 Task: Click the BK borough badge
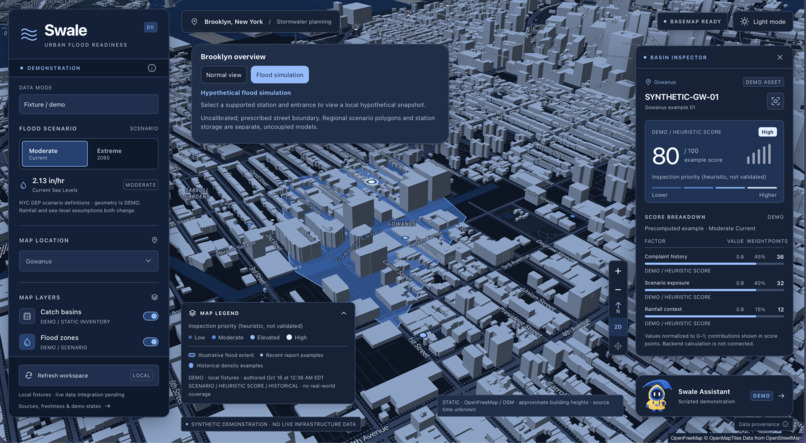(151, 27)
